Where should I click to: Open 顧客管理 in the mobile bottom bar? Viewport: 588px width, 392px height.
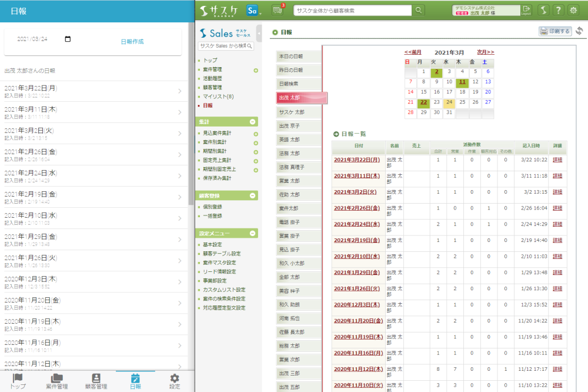tap(96, 381)
